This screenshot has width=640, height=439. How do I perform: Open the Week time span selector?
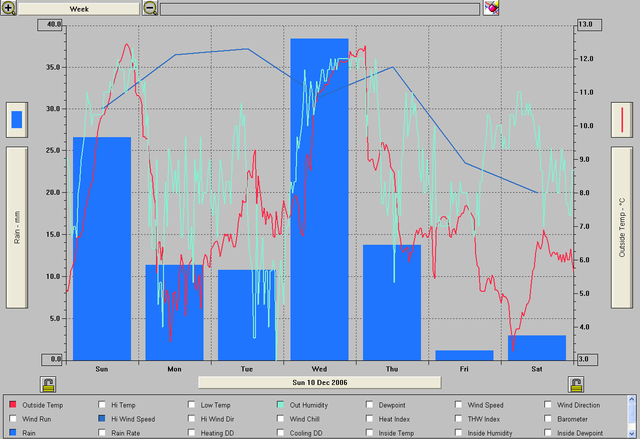(78, 8)
